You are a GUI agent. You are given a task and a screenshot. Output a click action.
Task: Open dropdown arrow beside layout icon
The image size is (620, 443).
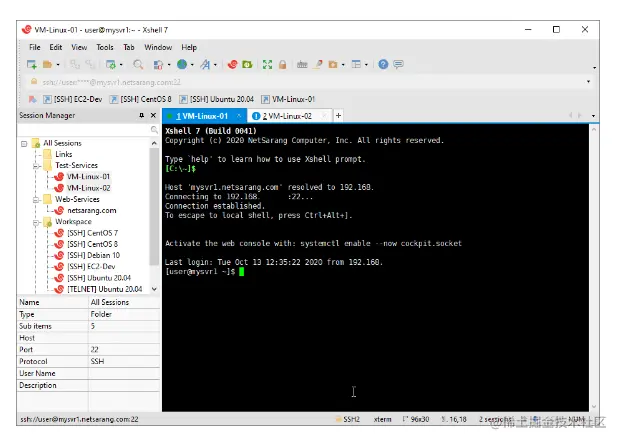(367, 65)
